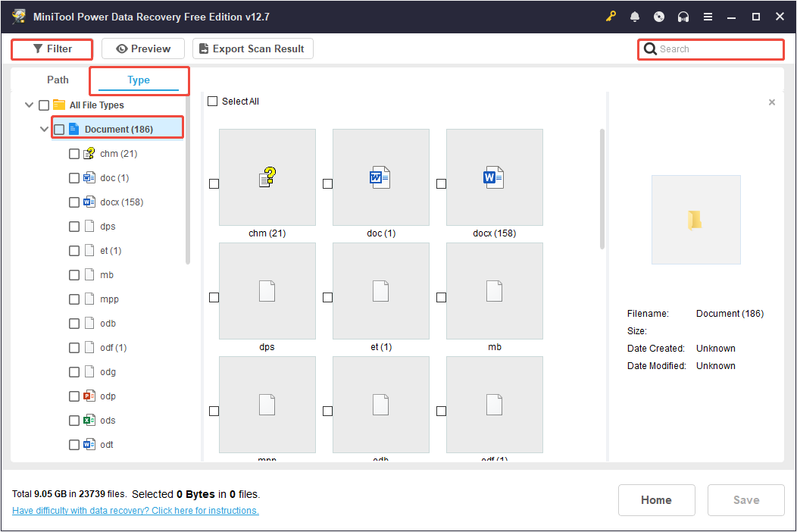Open support using the headset icon

[x=683, y=16]
